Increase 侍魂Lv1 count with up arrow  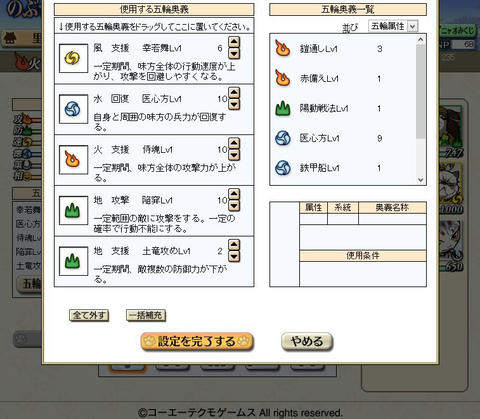tap(234, 143)
